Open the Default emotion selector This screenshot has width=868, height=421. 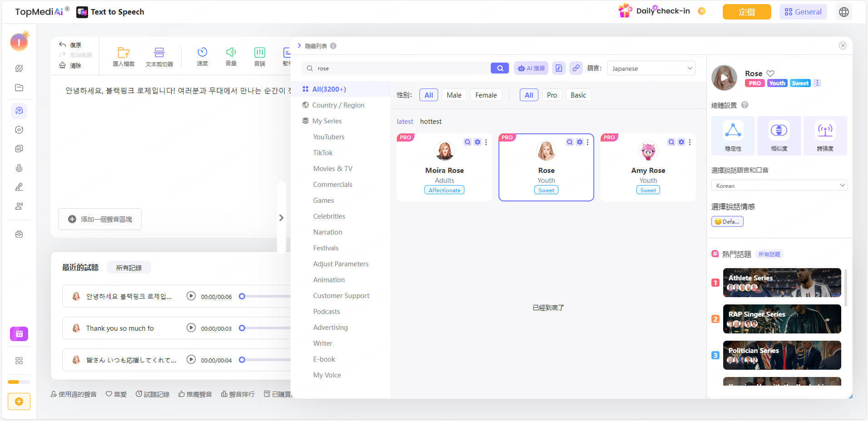click(727, 221)
